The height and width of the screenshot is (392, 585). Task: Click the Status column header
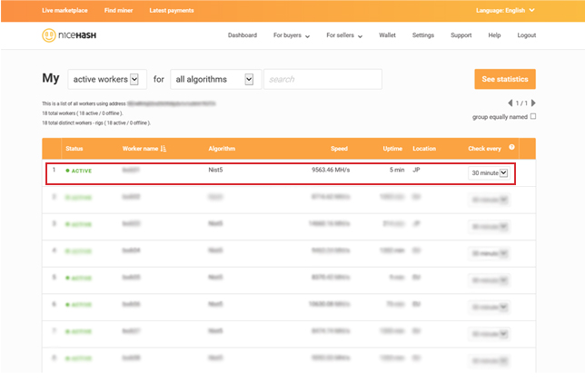click(74, 149)
